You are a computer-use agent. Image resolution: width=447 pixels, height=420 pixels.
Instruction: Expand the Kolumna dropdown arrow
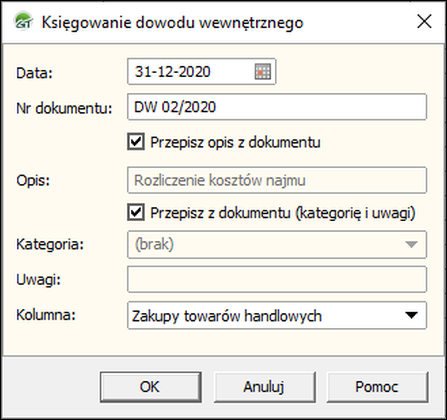click(411, 315)
